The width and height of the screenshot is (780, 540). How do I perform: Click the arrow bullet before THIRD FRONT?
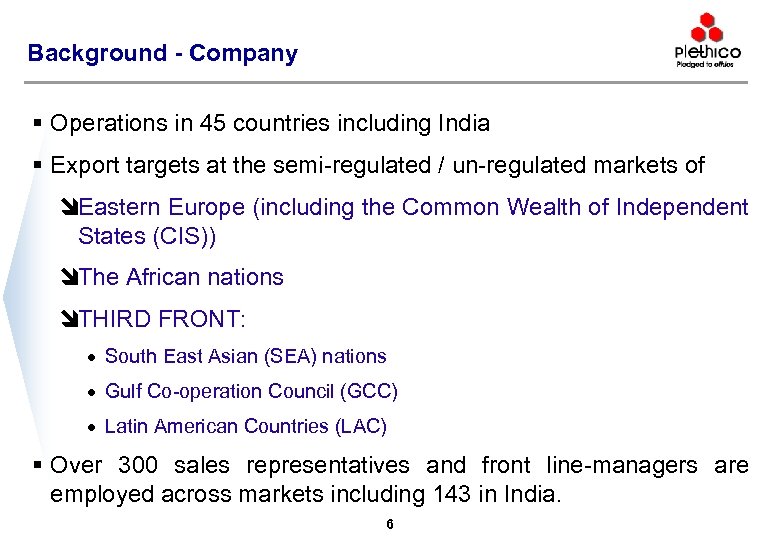tap(68, 320)
